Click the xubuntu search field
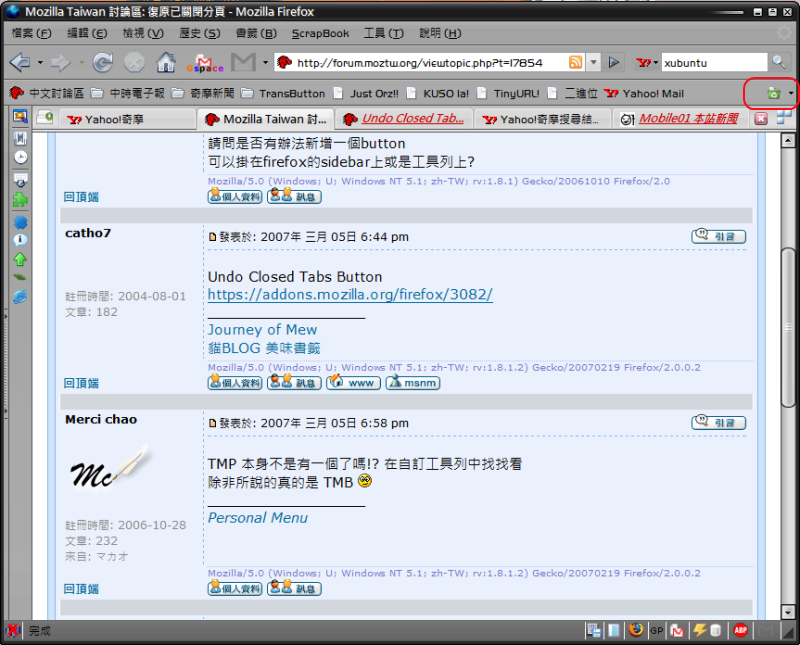Viewport: 800px width, 645px height. click(x=714, y=63)
